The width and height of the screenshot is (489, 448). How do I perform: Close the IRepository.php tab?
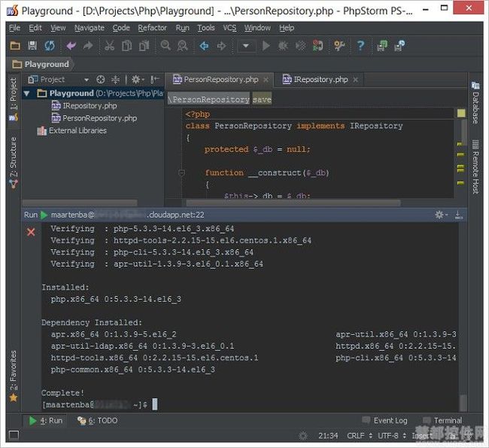click(356, 80)
